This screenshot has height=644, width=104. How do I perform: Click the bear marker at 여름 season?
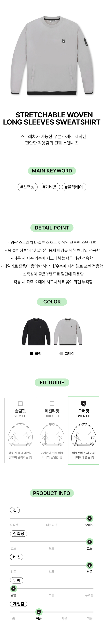(x=39, y=612)
